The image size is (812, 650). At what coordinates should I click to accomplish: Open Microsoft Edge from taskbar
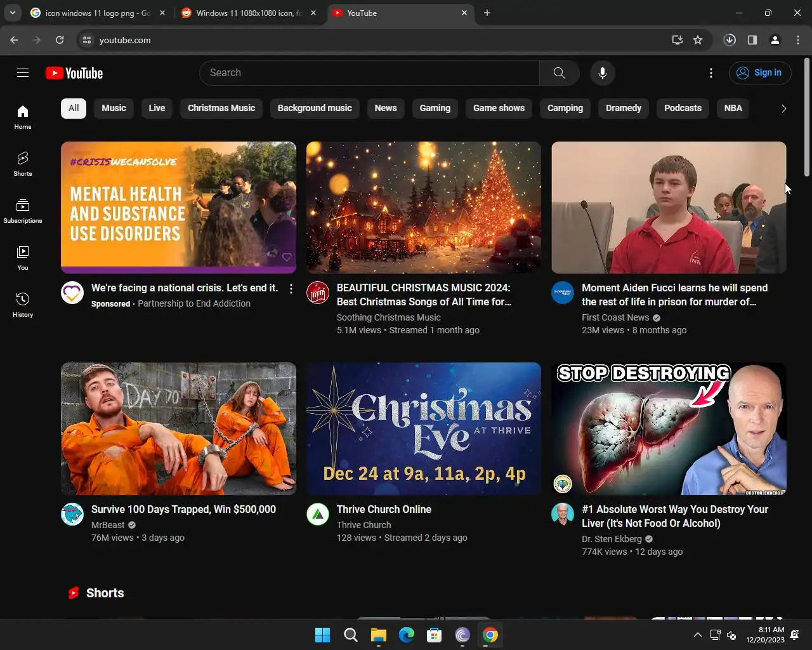tap(407, 635)
